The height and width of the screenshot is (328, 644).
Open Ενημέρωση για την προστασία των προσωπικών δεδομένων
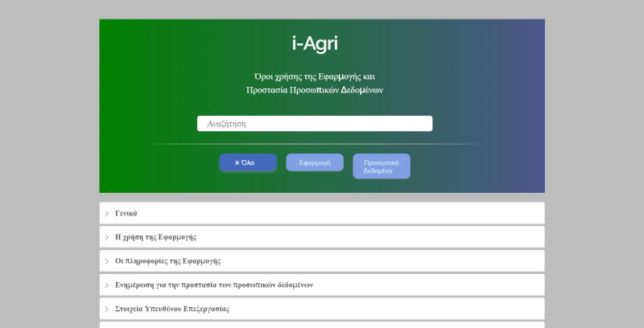tap(322, 285)
